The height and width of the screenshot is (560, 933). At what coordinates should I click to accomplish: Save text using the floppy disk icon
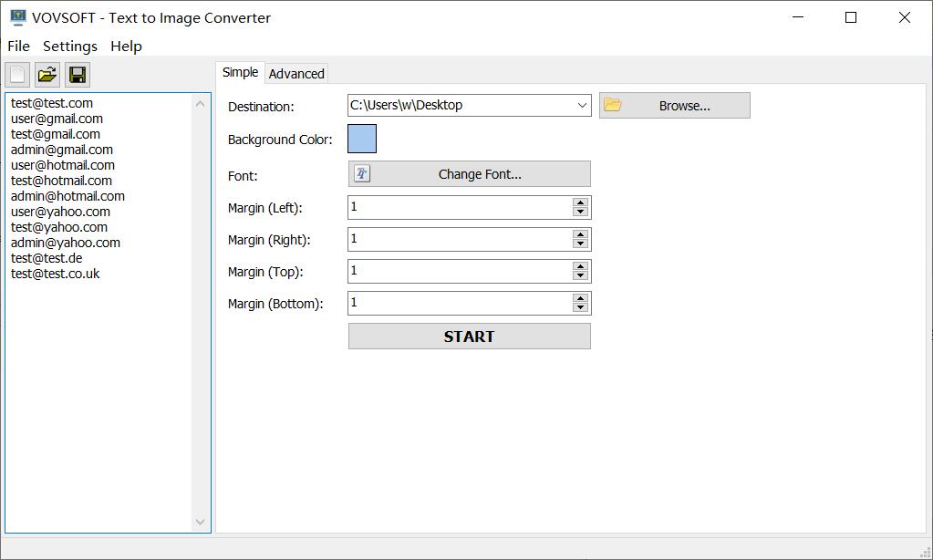[x=78, y=75]
